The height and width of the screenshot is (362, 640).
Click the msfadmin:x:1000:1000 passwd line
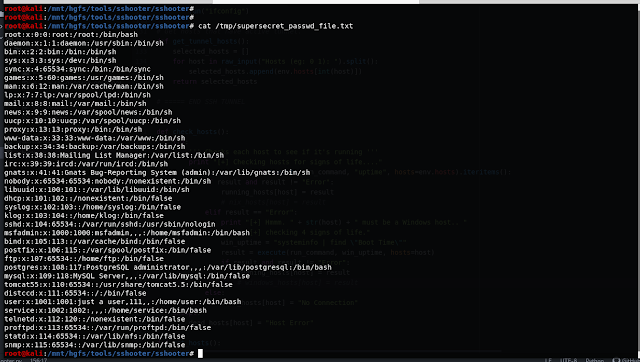pos(127,233)
